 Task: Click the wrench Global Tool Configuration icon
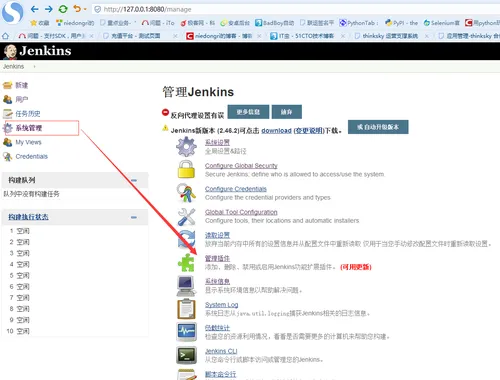(x=186, y=216)
